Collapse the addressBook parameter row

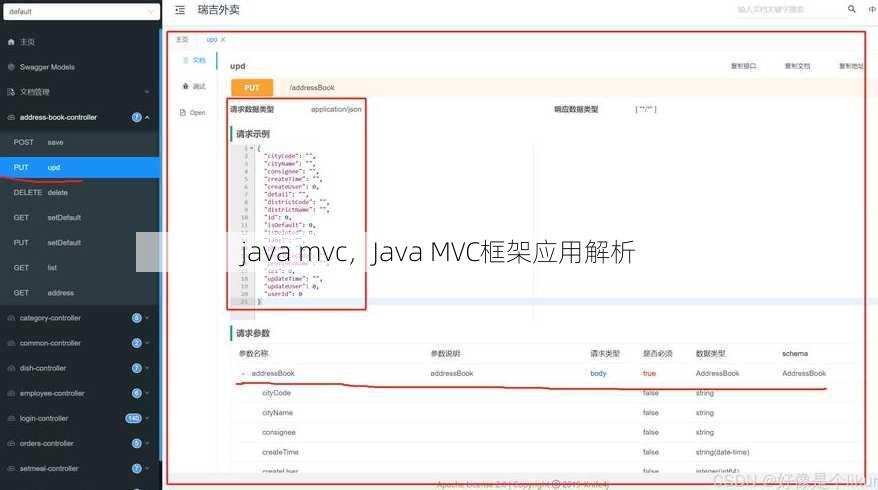click(x=243, y=374)
